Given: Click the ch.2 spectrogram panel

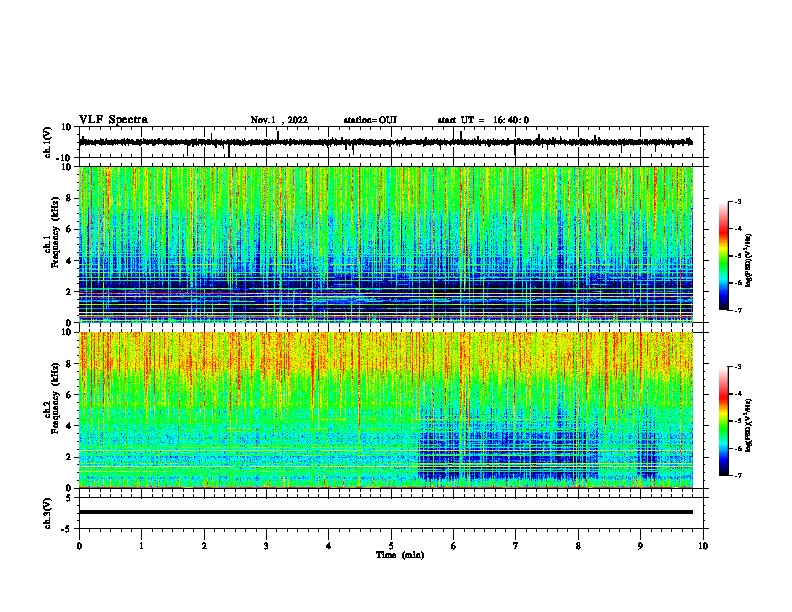Looking at the screenshot, I should [x=386, y=410].
